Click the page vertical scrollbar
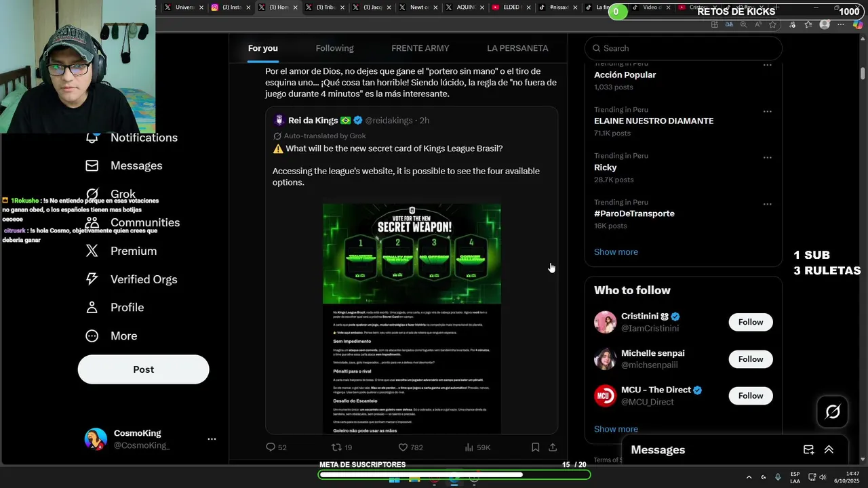 (x=863, y=73)
